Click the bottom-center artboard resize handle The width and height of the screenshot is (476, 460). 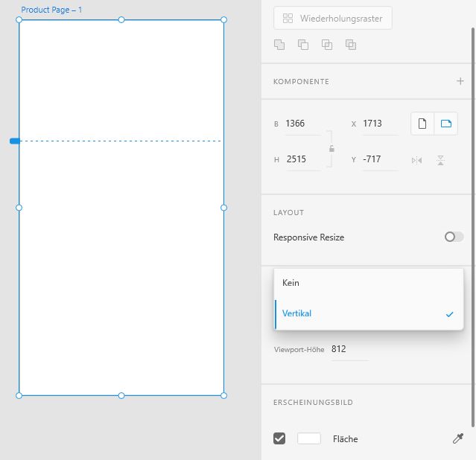point(121,396)
